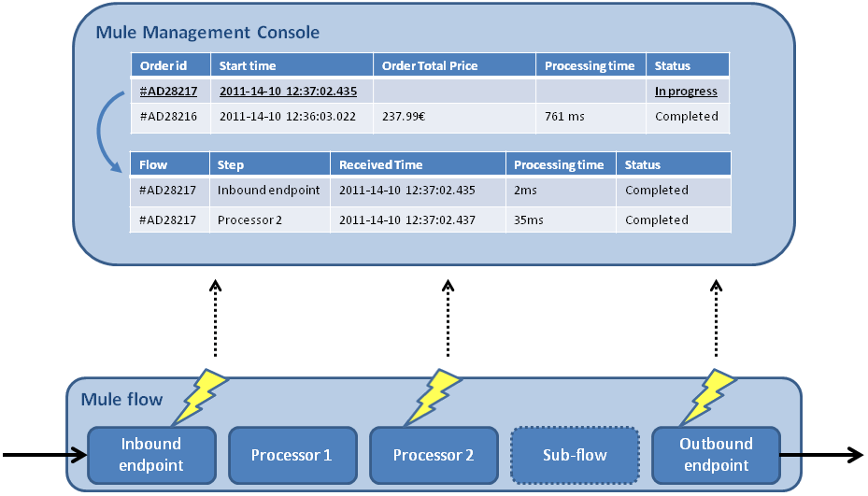The image size is (868, 496).
Task: Click the curved blue arrow beside the tables
Action: [112, 133]
